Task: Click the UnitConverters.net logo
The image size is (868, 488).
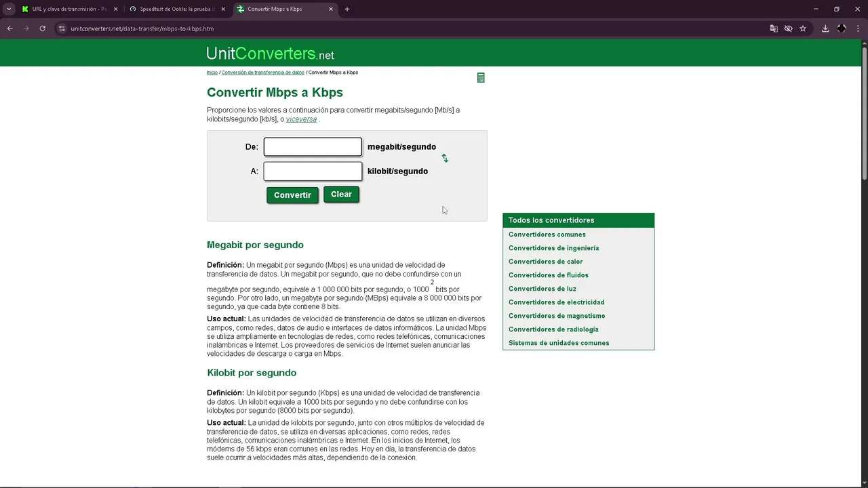Action: click(x=271, y=54)
